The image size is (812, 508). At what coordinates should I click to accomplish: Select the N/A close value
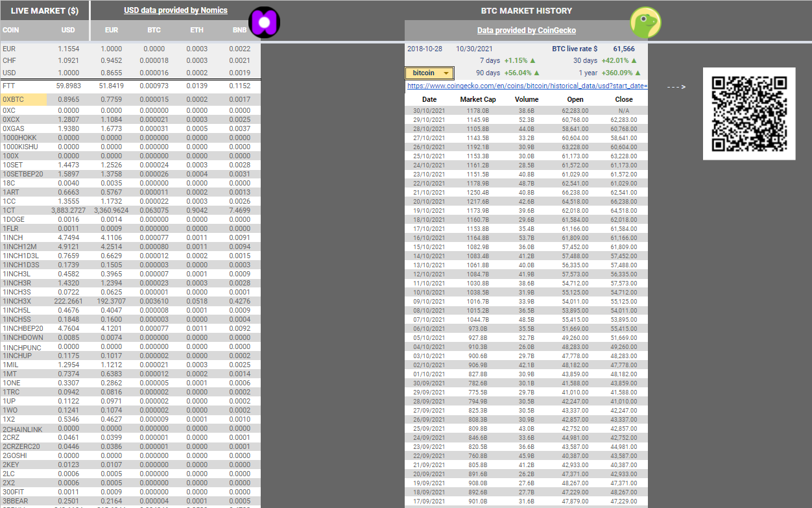[624, 111]
